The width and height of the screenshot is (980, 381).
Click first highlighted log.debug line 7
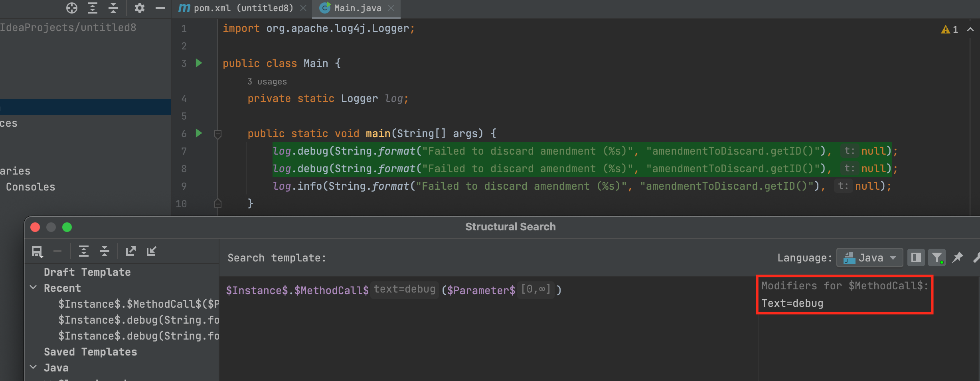[x=585, y=151]
